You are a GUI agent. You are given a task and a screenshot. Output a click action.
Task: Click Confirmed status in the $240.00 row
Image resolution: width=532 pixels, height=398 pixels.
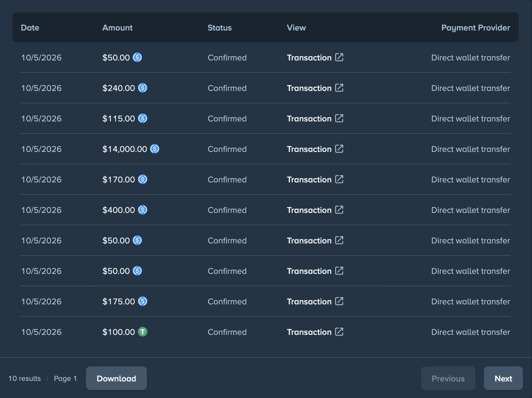[x=227, y=88]
